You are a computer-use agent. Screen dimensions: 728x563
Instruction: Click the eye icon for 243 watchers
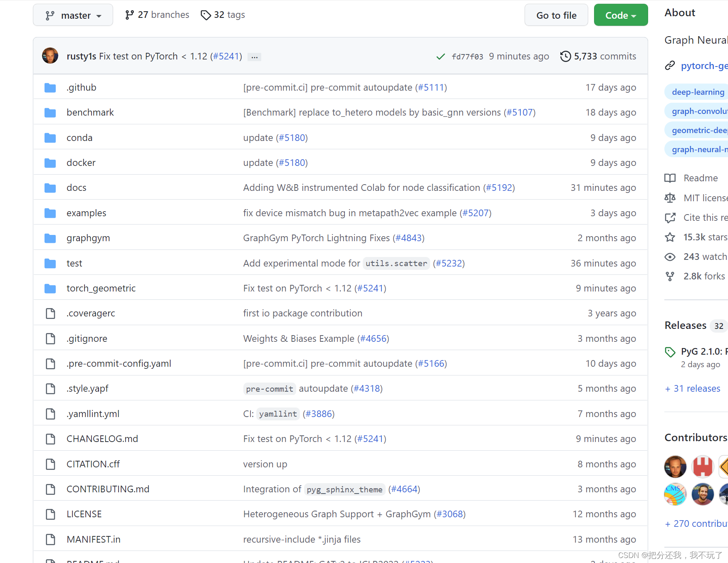pos(670,257)
